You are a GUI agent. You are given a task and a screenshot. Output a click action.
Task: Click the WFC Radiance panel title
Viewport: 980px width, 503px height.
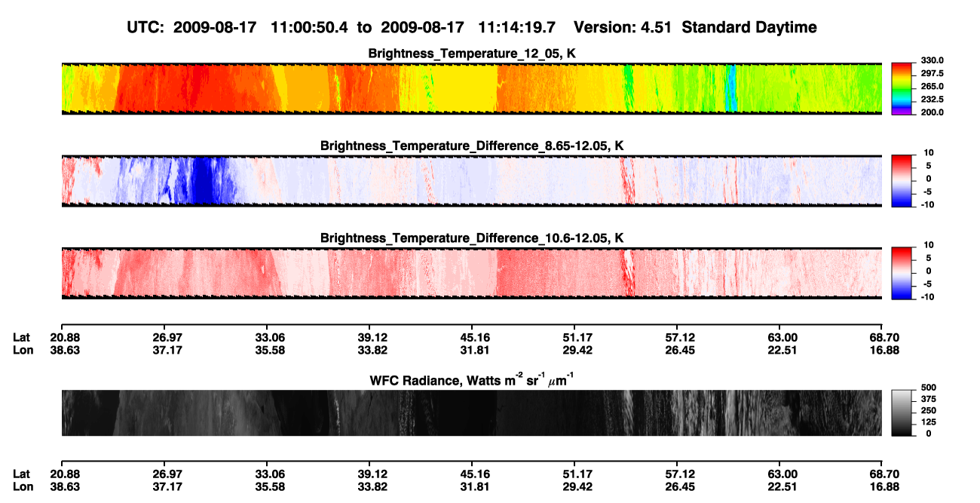tap(472, 380)
